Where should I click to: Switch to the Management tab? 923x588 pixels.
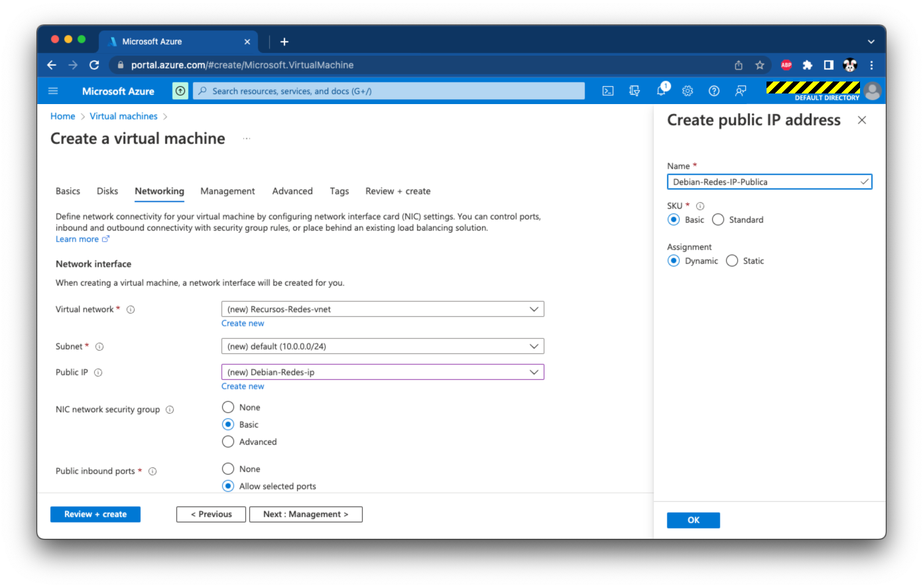(x=227, y=192)
